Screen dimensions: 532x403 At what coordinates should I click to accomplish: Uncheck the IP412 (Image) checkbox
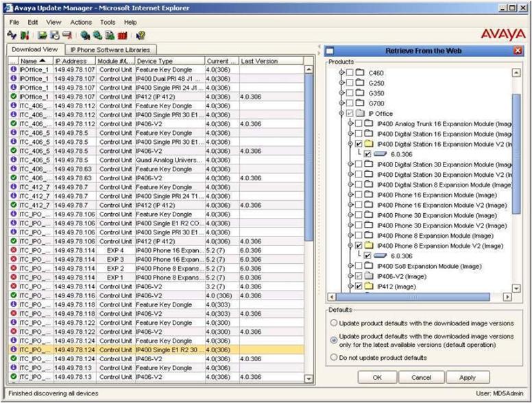359,286
